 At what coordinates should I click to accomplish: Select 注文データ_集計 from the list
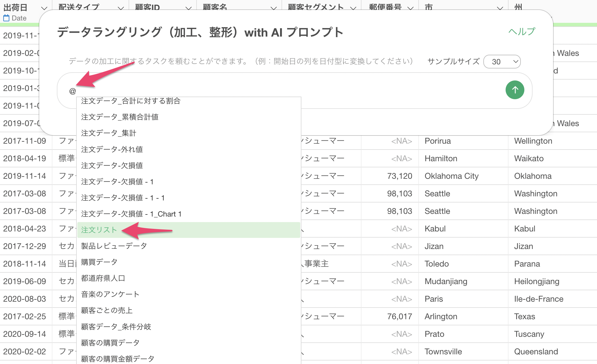[x=109, y=133]
